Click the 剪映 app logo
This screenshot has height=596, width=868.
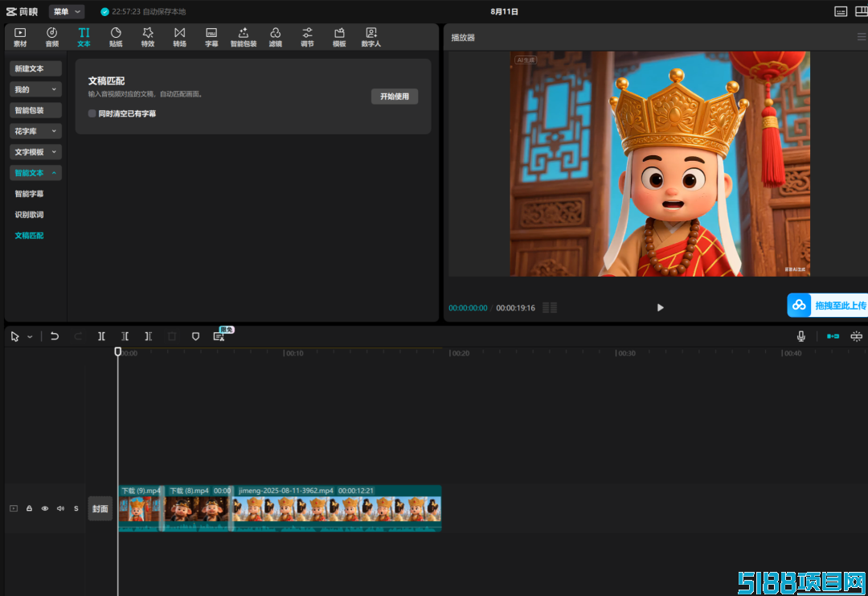23,11
